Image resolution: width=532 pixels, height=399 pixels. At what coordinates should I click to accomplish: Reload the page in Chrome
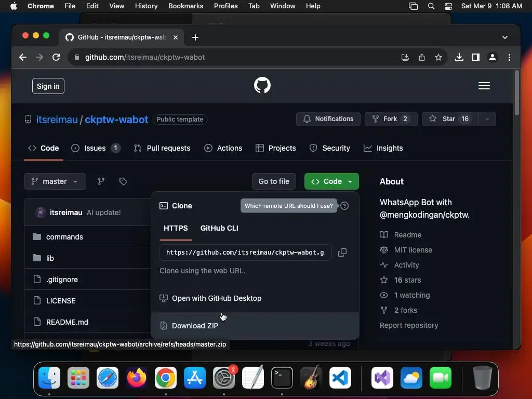56,57
